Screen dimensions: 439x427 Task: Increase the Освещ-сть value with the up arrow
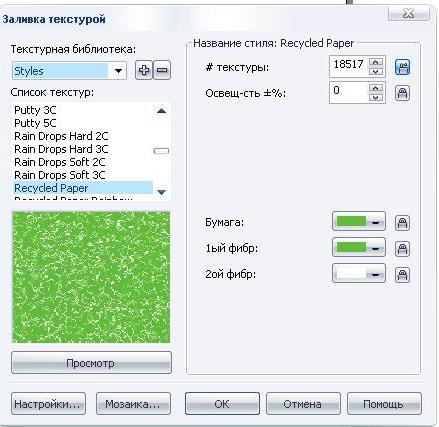pos(376,88)
